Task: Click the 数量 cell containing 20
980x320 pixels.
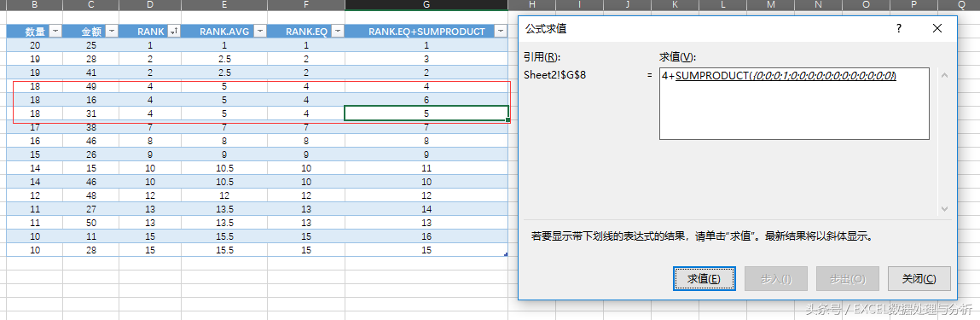Action: (34, 45)
